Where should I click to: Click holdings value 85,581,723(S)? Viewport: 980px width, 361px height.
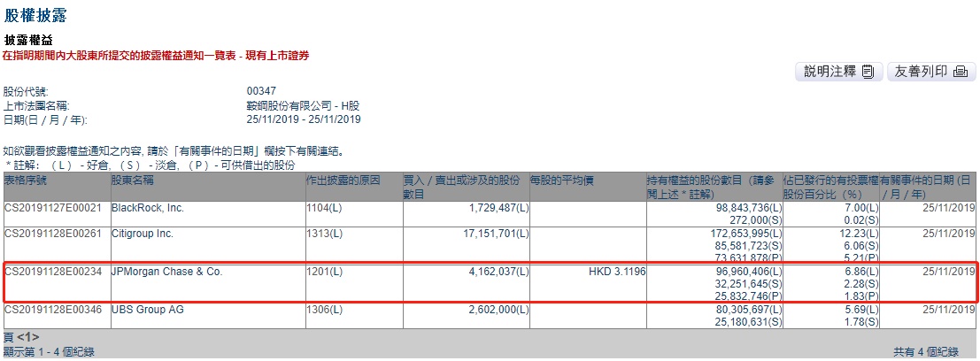tap(748, 246)
